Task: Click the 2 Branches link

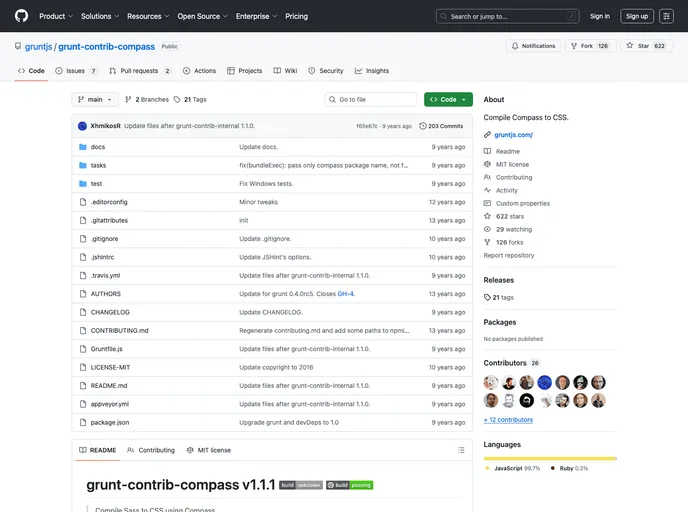Action: (x=147, y=100)
